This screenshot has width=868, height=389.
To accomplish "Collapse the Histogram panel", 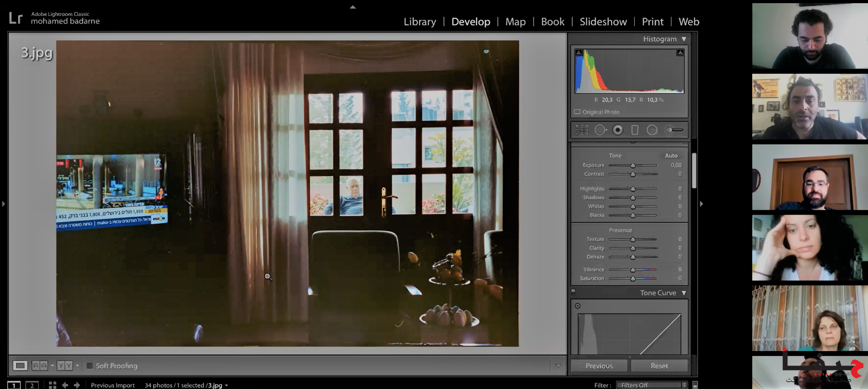I will (684, 39).
